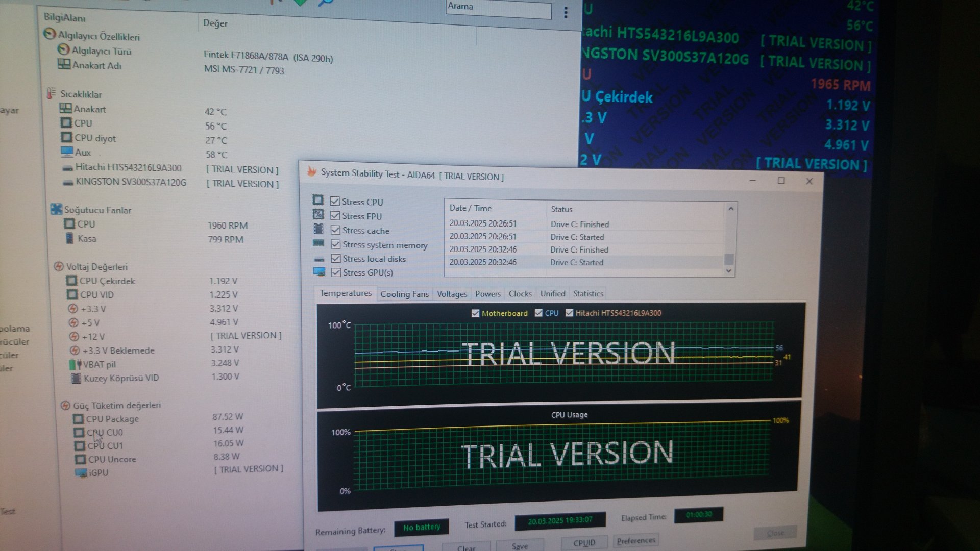
Task: Open the Preferences button
Action: (x=635, y=541)
